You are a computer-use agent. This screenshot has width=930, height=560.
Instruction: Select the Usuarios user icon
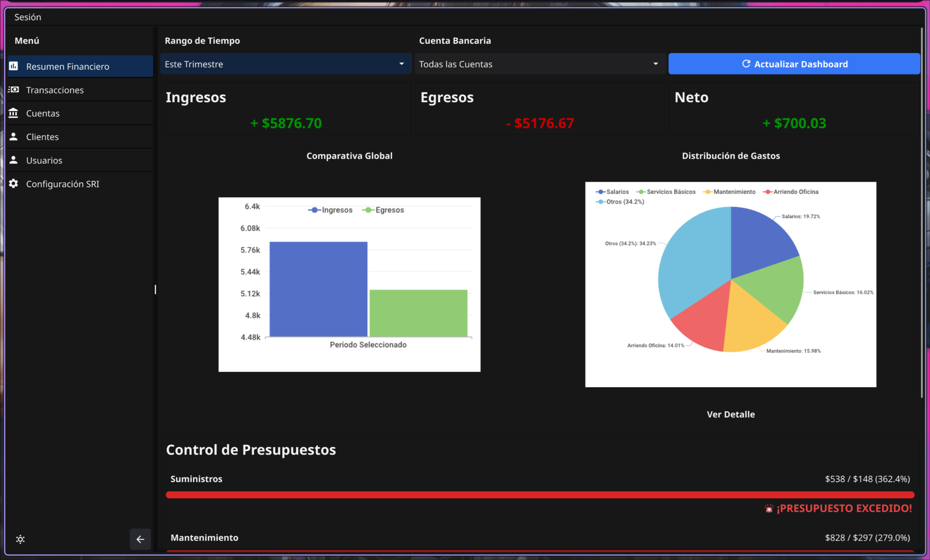click(13, 160)
